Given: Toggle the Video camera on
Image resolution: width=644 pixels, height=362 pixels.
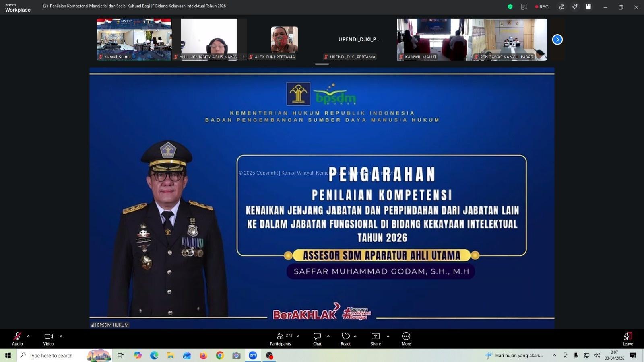Looking at the screenshot, I should [48, 338].
